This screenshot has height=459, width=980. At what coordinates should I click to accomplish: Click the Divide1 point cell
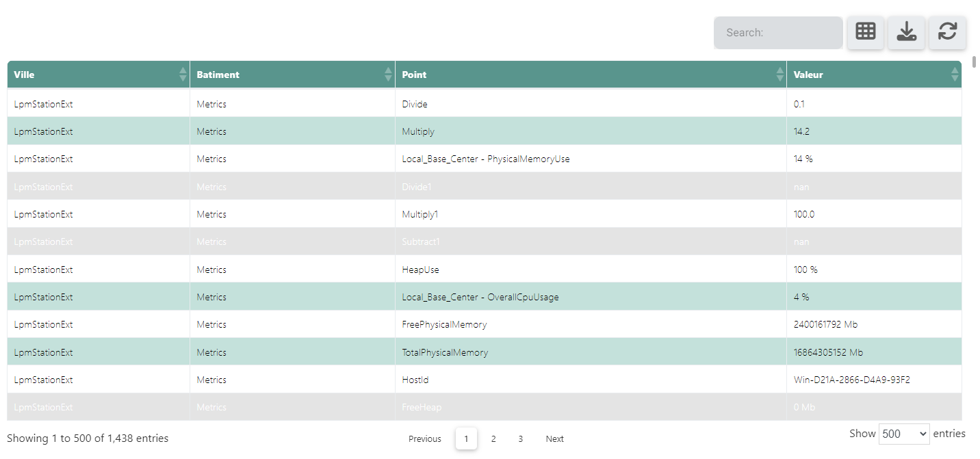pos(591,187)
